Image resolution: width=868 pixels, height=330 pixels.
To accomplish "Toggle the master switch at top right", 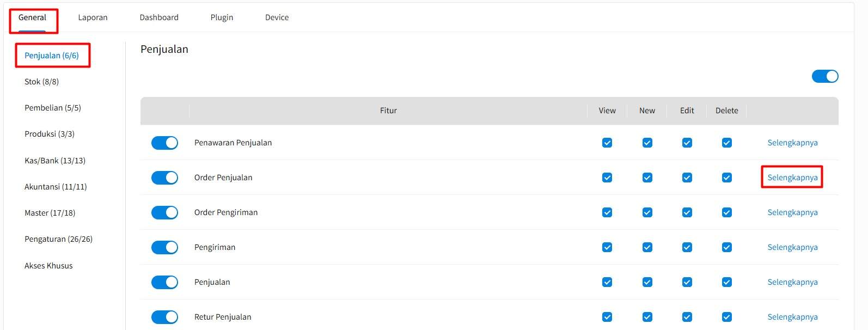I will tap(824, 76).
